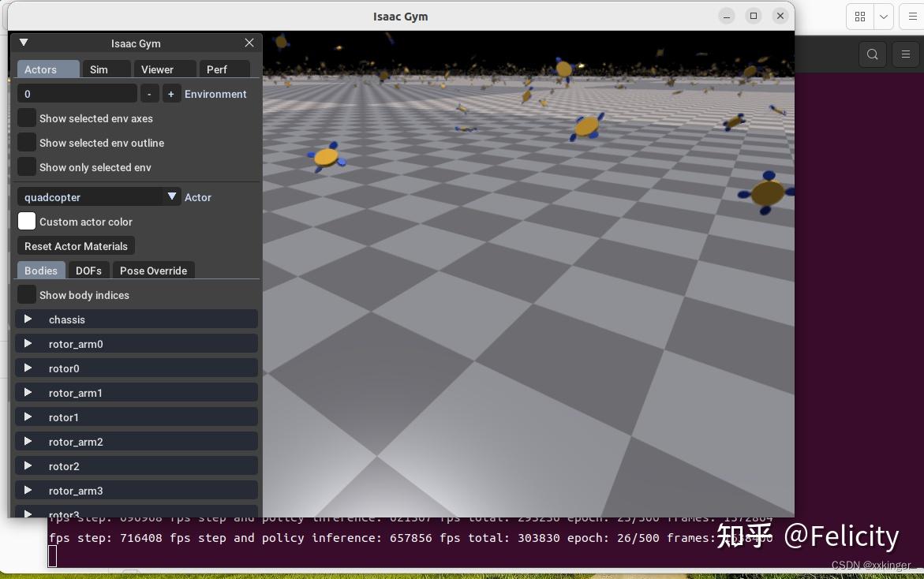The image size is (924, 579).
Task: Enable Show only selected env
Action: pyautogui.click(x=27, y=167)
